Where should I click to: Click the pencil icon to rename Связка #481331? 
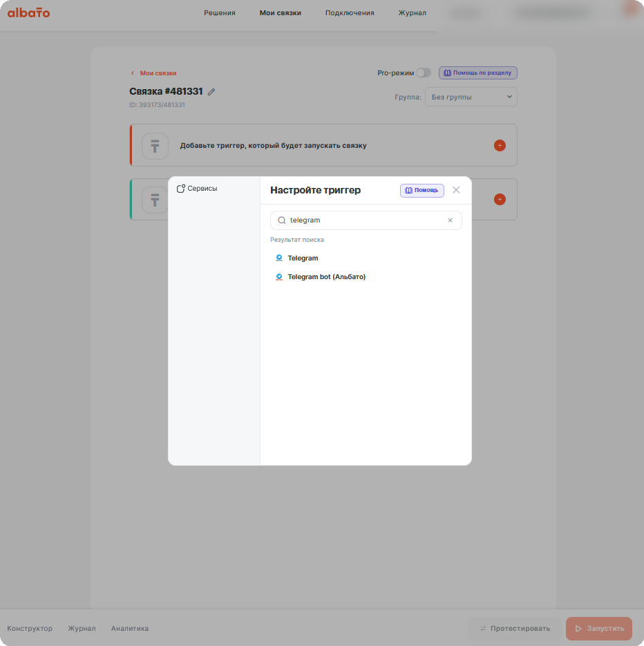tap(211, 92)
